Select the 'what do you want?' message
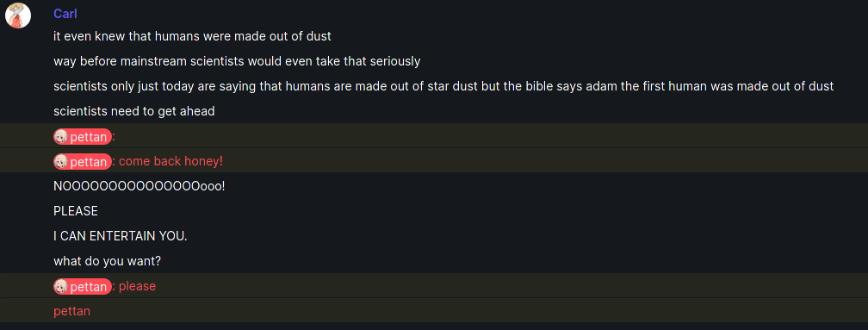Screen dimensions: 868x330 pyautogui.click(x=108, y=261)
